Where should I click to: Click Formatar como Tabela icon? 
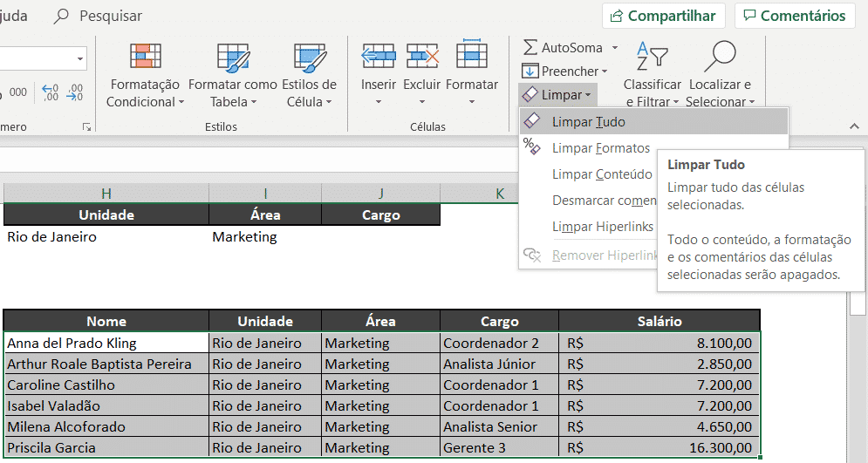(233, 58)
